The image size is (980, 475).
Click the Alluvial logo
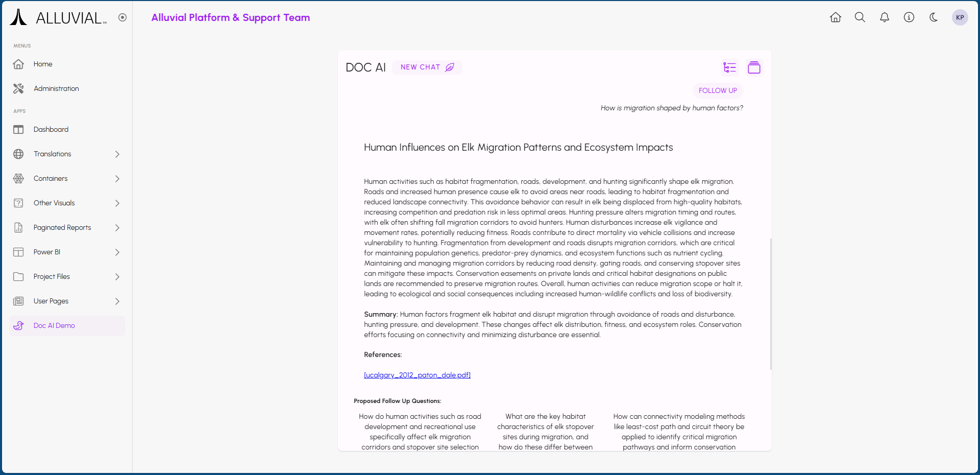point(58,18)
